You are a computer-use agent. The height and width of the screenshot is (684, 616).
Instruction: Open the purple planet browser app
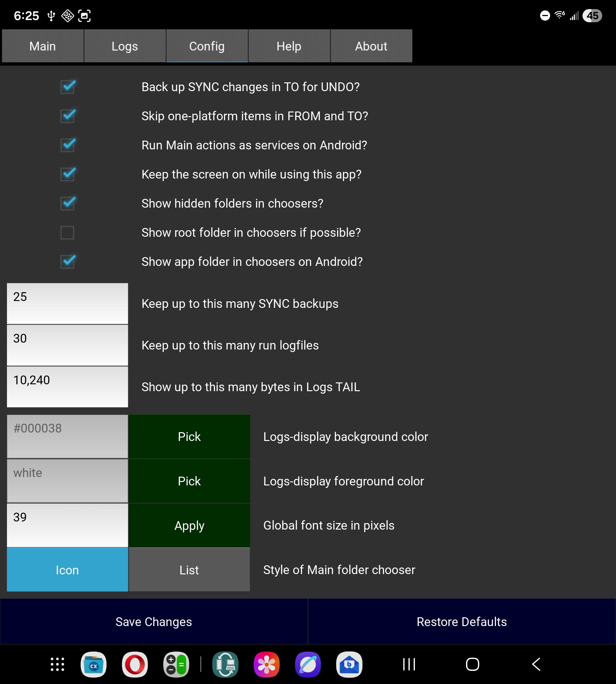coord(308,664)
